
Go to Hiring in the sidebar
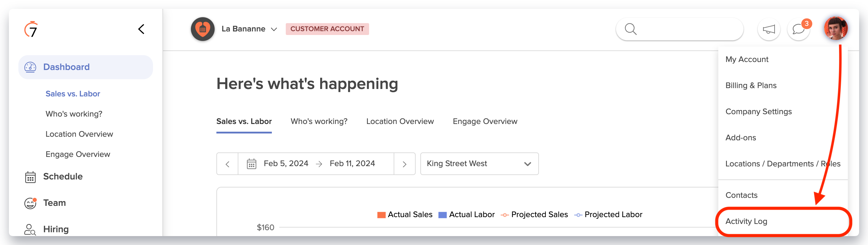(x=56, y=229)
